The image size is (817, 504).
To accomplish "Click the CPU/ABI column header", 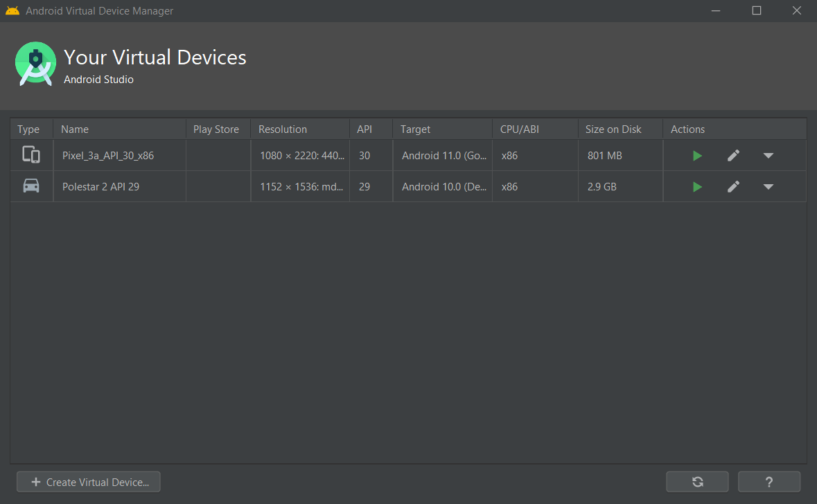I will coord(520,129).
